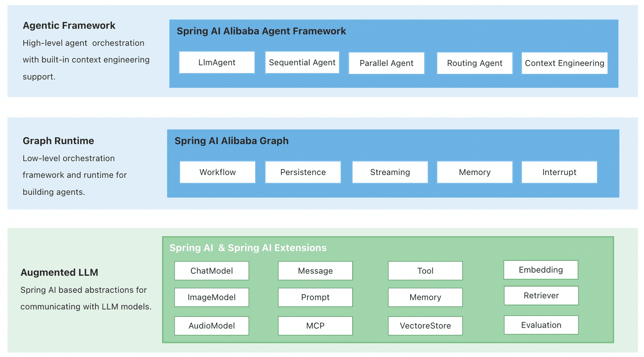Click the AudioModel box
This screenshot has height=357, width=644.
(212, 326)
